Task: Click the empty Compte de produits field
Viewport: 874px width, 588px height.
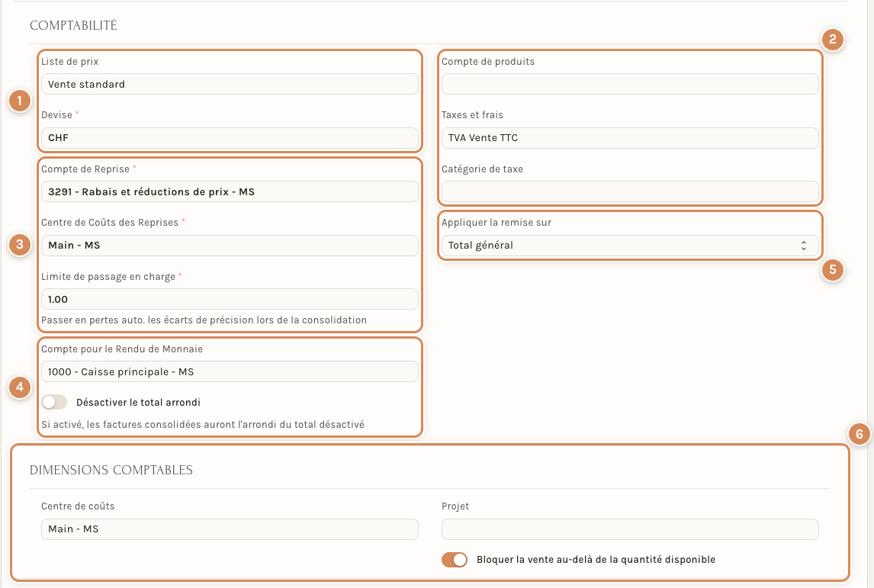Action: pyautogui.click(x=630, y=84)
